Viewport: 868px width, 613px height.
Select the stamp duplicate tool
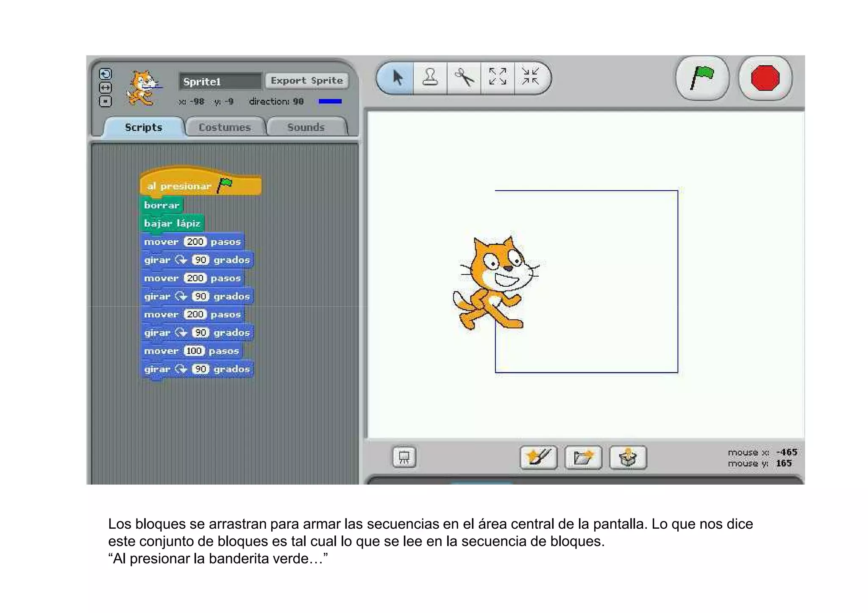(430, 78)
